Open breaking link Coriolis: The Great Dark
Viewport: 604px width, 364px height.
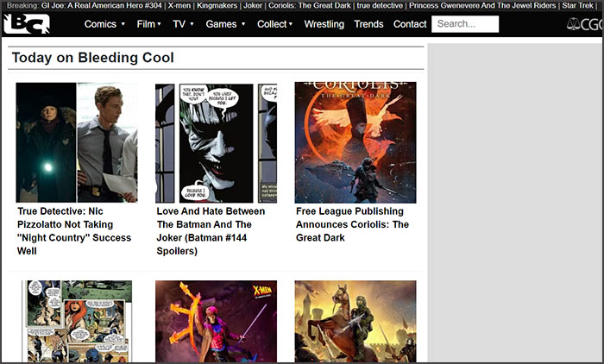pyautogui.click(x=310, y=5)
